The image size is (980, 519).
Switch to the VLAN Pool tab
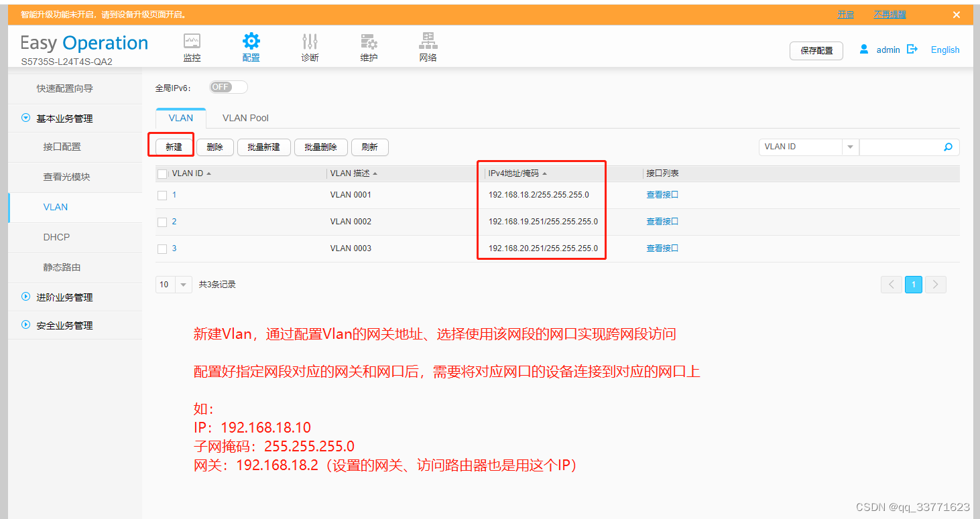(245, 118)
